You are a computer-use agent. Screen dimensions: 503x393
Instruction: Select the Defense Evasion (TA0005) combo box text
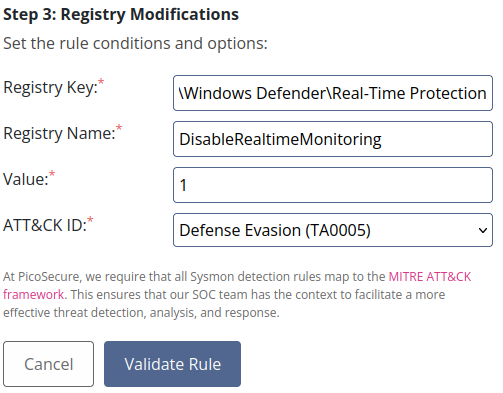275,230
